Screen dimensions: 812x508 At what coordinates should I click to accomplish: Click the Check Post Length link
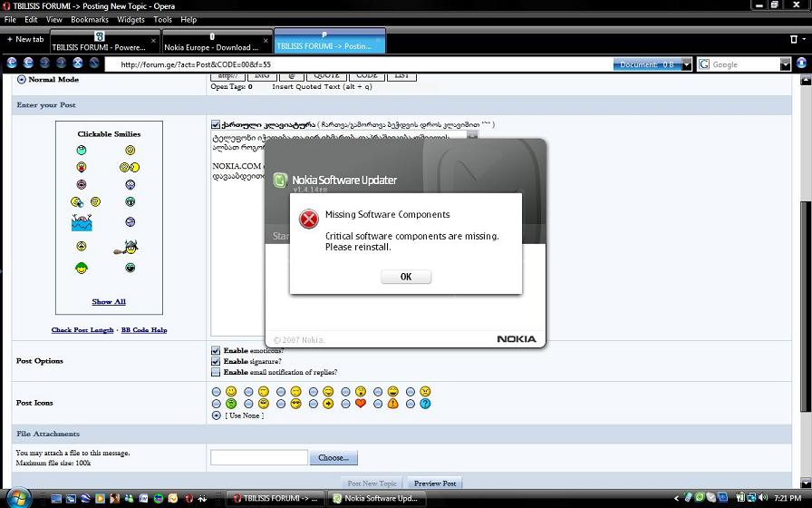[82, 329]
